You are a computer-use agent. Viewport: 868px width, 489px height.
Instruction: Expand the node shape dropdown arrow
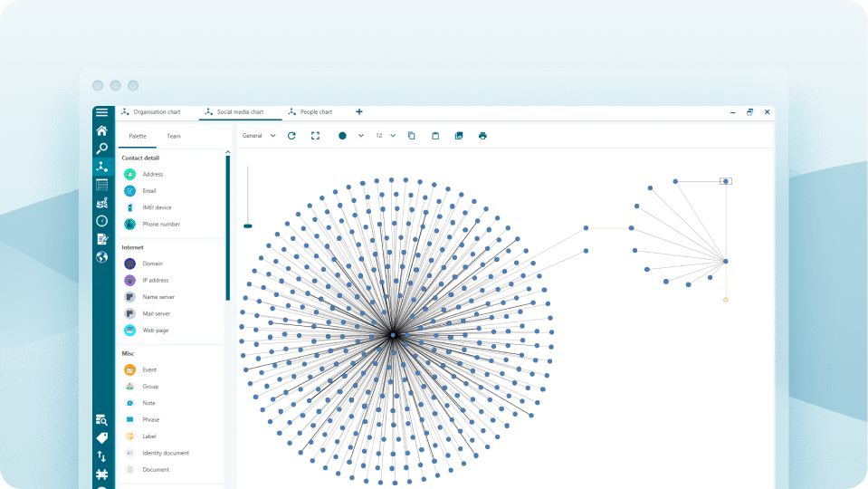point(361,136)
